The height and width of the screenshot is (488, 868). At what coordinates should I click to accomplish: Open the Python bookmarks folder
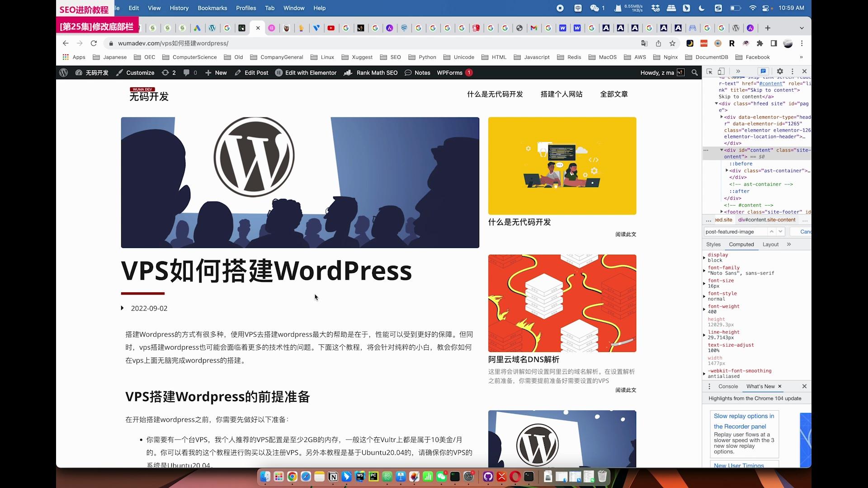pyautogui.click(x=422, y=57)
